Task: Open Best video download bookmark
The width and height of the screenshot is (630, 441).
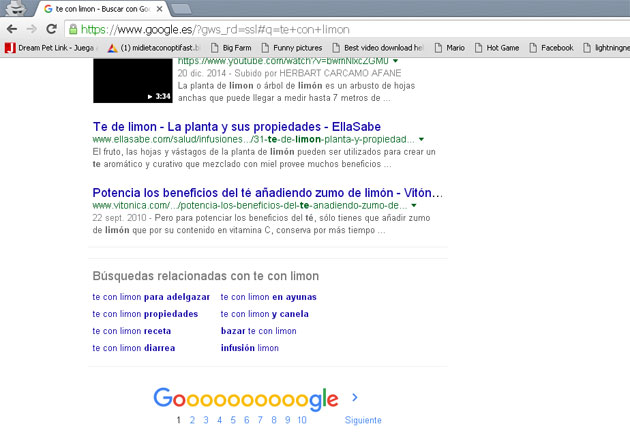Action: click(378, 48)
